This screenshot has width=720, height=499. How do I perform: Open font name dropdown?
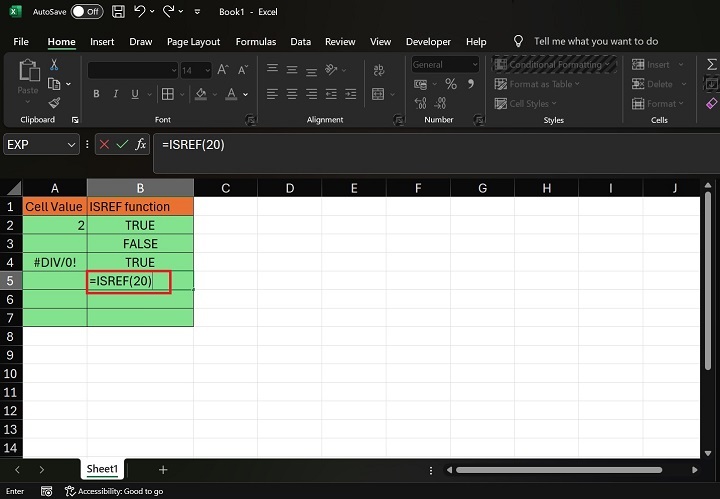point(174,70)
